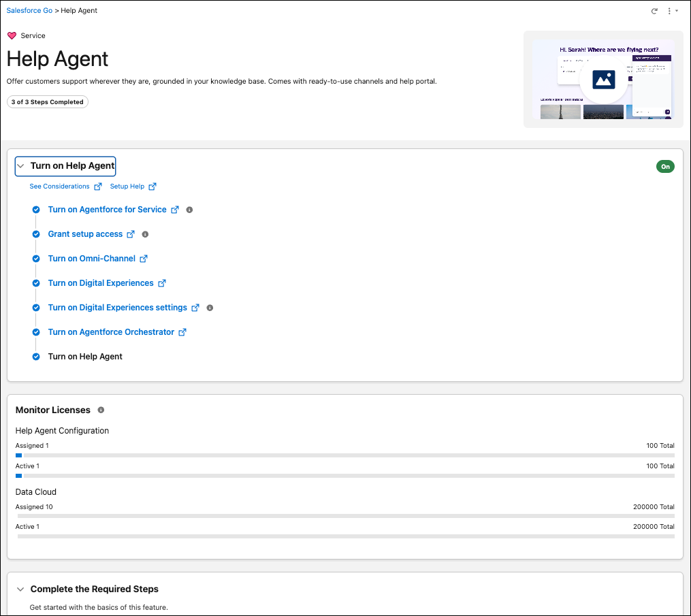Open the Grant setup access link
691x616 pixels.
tap(85, 234)
